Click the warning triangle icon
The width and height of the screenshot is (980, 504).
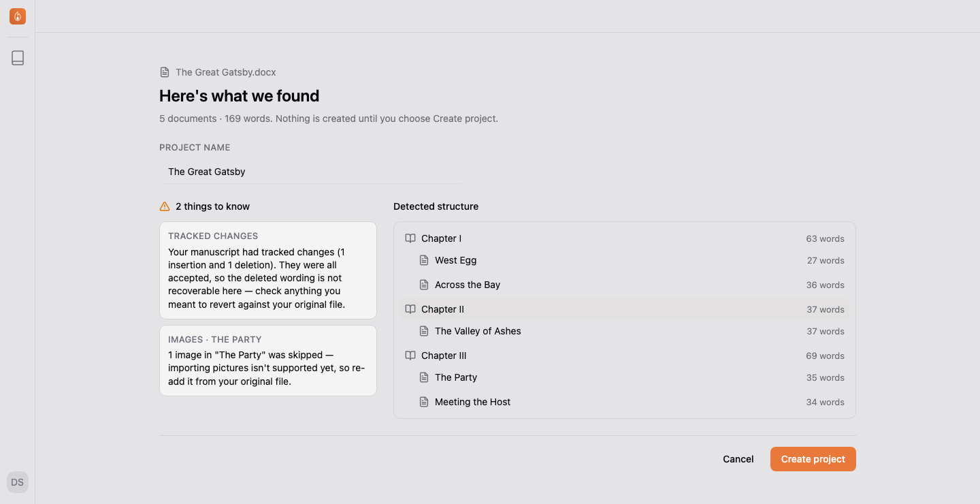pyautogui.click(x=165, y=206)
